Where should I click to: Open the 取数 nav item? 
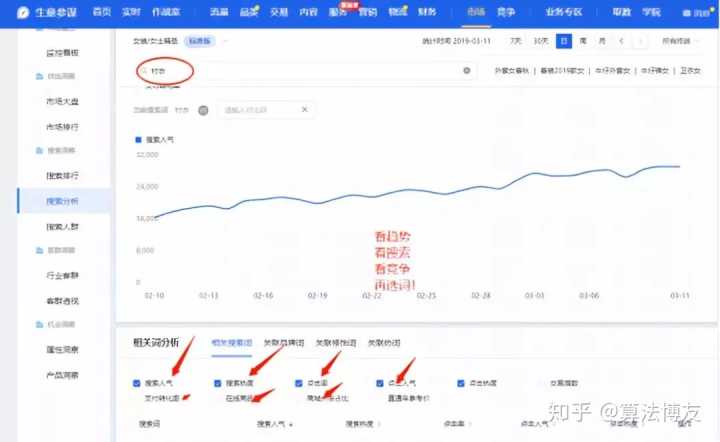pyautogui.click(x=622, y=12)
